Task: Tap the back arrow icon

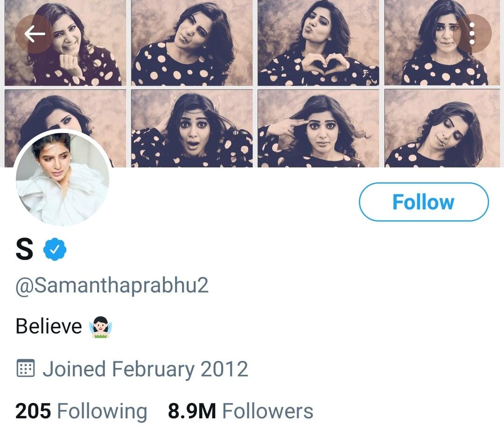Action: tap(34, 34)
